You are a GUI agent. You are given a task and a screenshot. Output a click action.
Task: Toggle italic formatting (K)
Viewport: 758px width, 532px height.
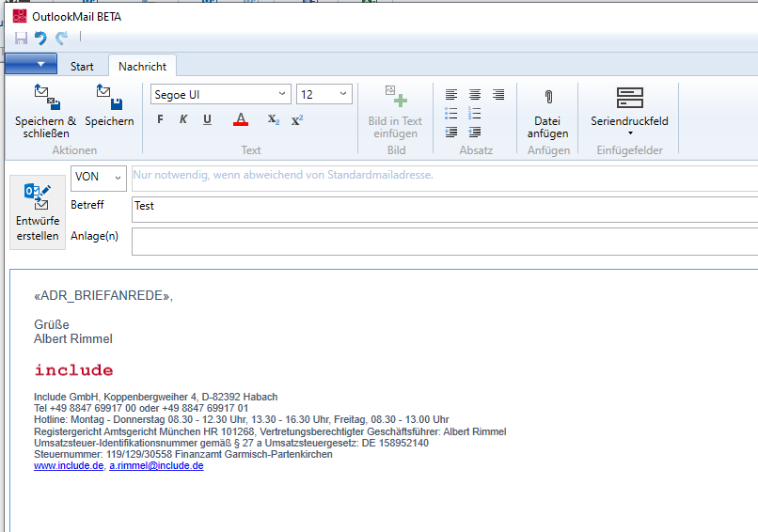click(183, 119)
